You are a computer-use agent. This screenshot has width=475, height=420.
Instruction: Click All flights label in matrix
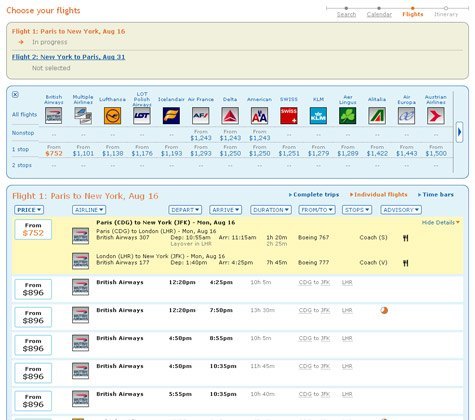(24, 114)
